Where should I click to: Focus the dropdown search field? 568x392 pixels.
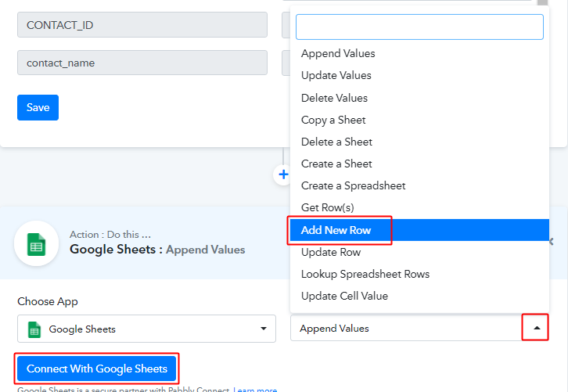tap(419, 27)
